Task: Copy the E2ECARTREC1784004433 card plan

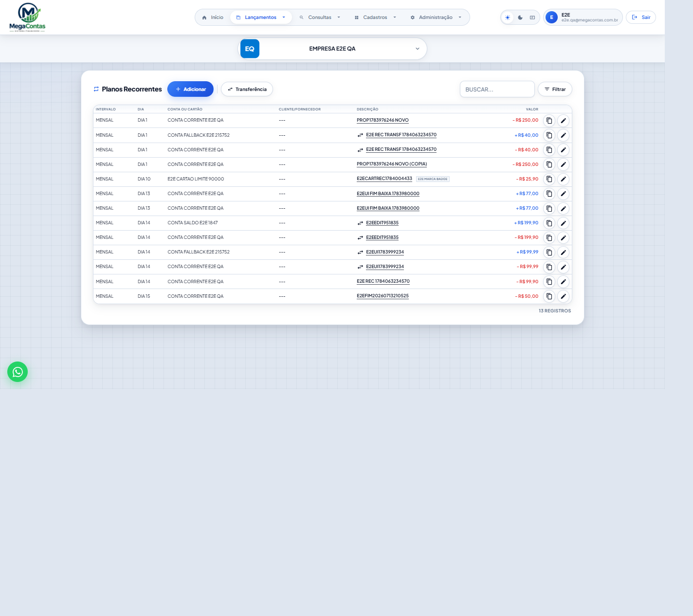Action: pyautogui.click(x=549, y=179)
